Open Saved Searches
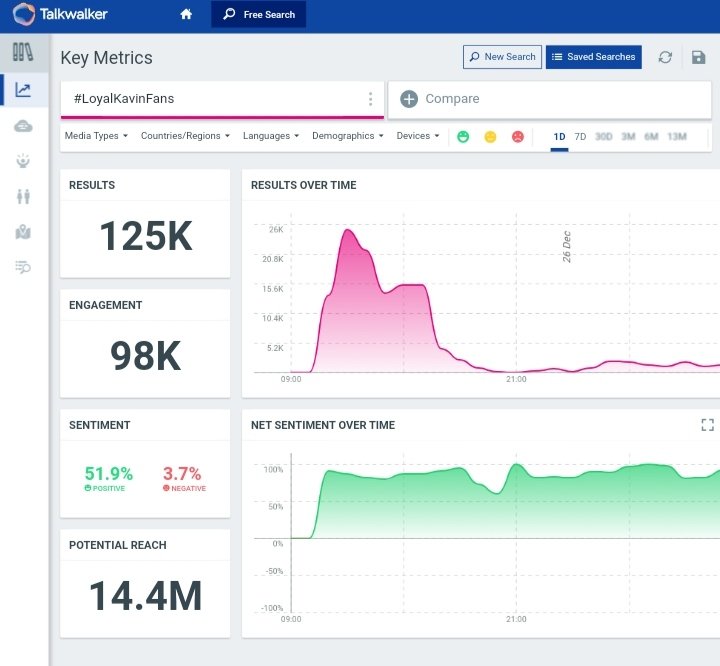This screenshot has width=720, height=666. tap(594, 57)
